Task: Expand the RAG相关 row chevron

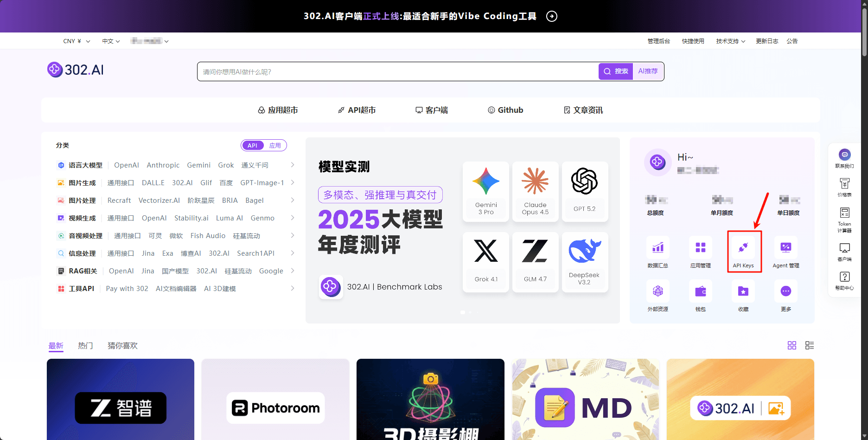Action: coord(293,271)
